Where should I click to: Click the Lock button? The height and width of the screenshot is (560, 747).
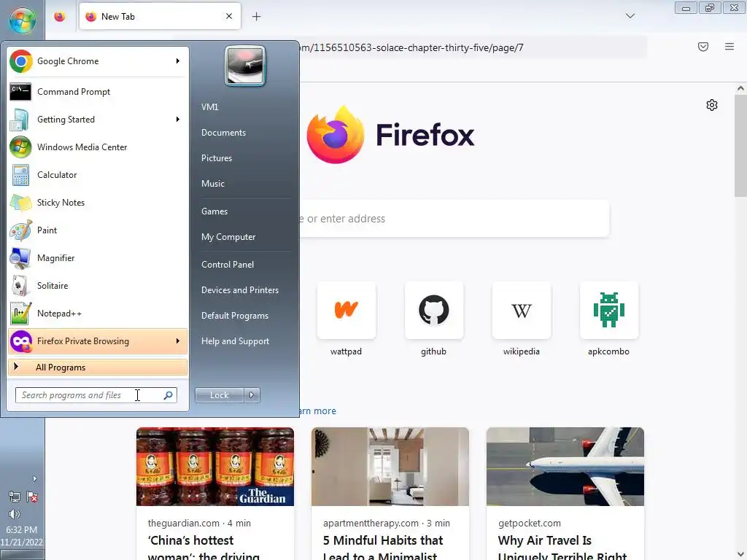pos(219,395)
